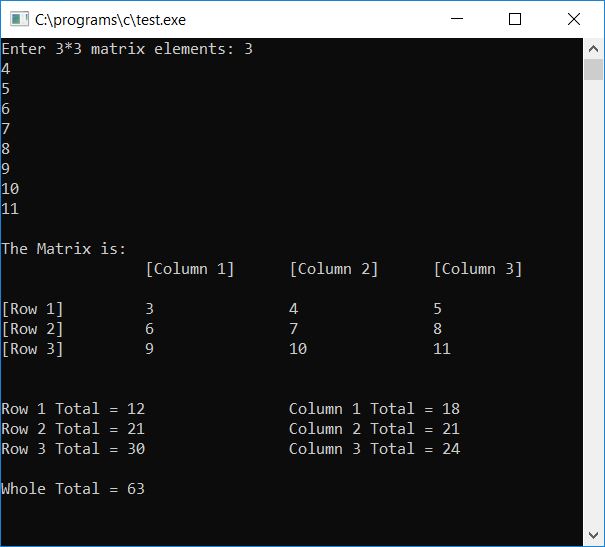Click 'Column 2 Total = 21' text
This screenshot has width=605, height=547.
pyautogui.click(x=374, y=429)
